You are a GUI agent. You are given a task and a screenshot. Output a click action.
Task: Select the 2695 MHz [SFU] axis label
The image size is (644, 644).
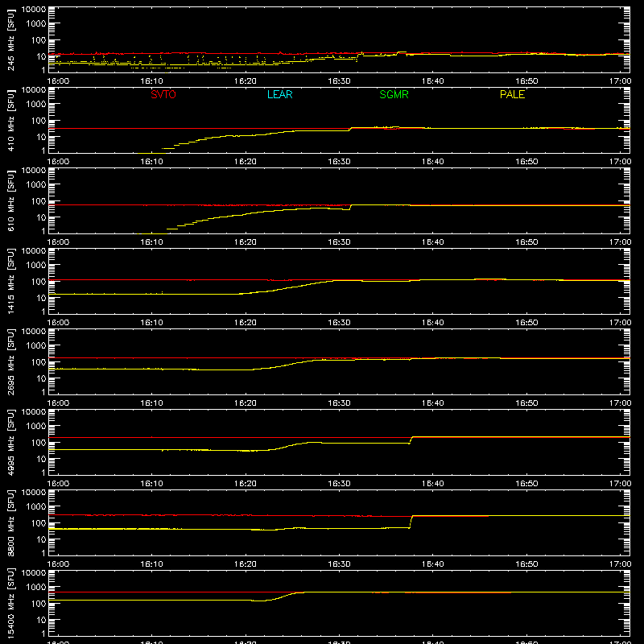pyautogui.click(x=11, y=361)
